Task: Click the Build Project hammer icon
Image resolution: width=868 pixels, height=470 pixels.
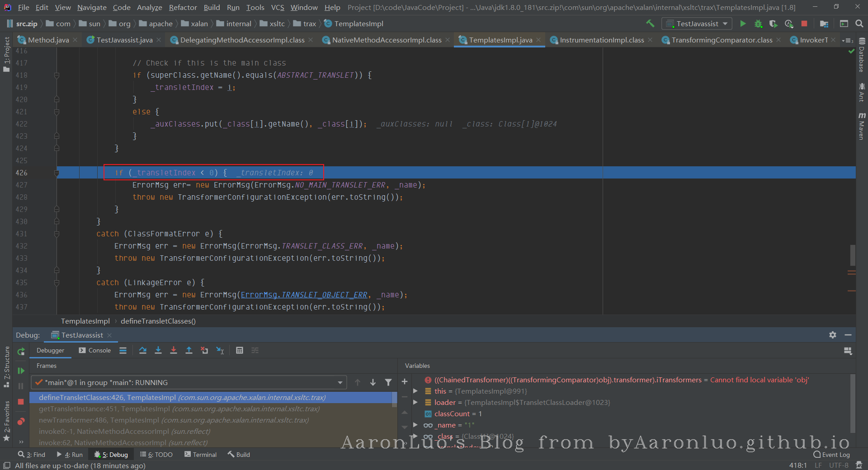Action: (650, 23)
